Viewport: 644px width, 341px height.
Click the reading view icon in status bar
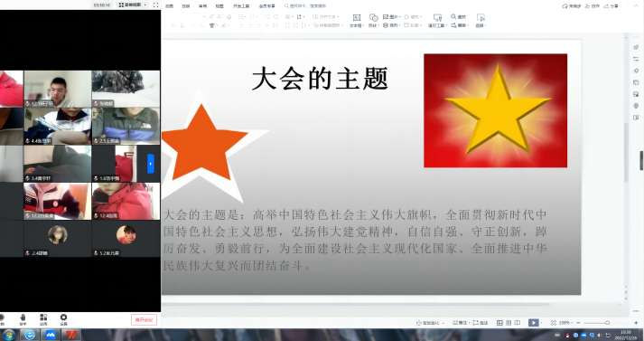coord(518,323)
